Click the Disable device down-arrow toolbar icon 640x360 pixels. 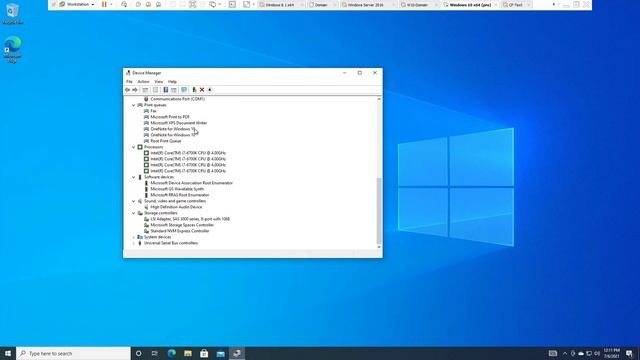[210, 90]
